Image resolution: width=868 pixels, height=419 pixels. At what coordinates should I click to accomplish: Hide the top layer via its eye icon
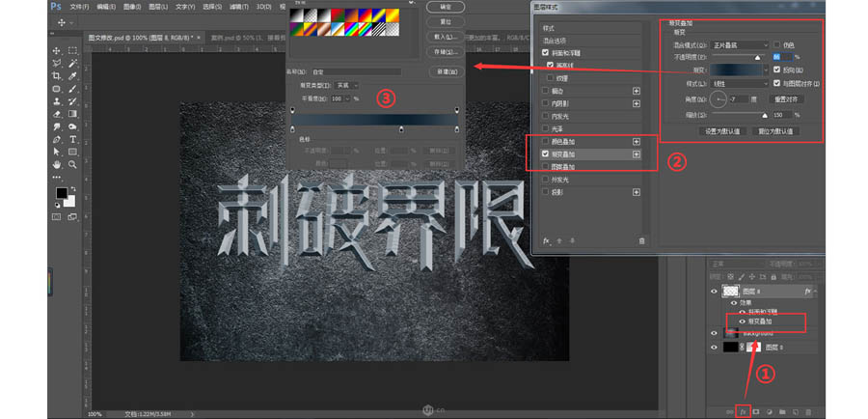coord(714,291)
